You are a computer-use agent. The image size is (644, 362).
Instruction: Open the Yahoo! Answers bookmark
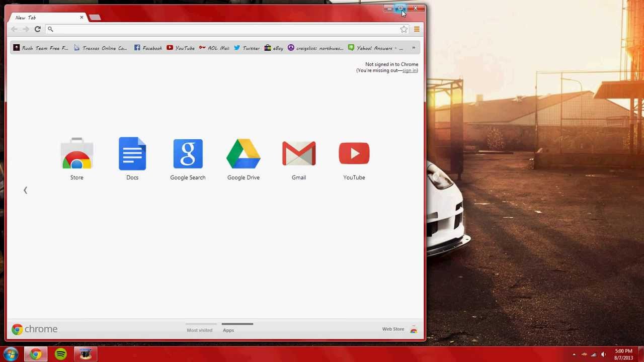point(376,48)
